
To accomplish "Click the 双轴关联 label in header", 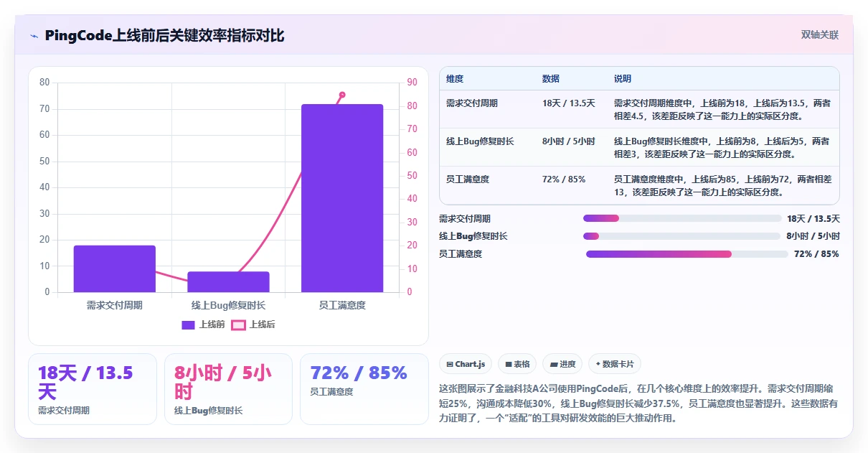I will tap(819, 34).
